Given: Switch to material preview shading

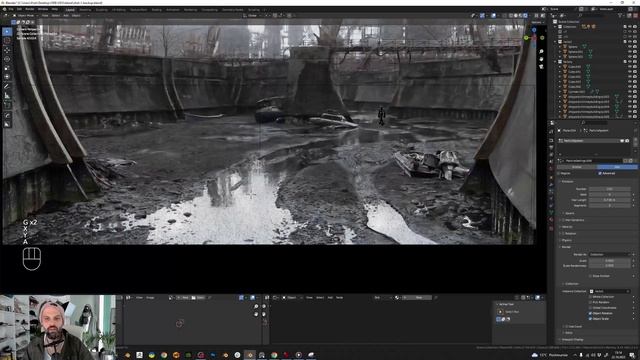Looking at the screenshot, I should (x=521, y=16).
